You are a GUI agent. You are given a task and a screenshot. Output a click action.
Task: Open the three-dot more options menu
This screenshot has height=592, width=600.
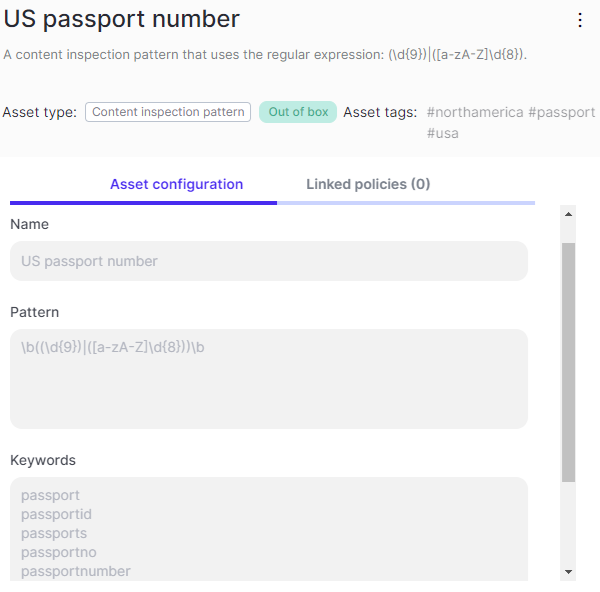(x=580, y=20)
